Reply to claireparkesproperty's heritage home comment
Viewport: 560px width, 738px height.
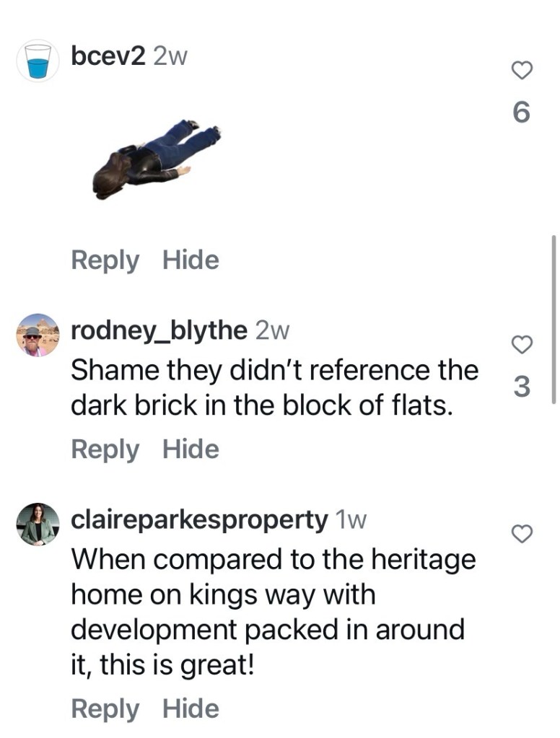coord(105,709)
